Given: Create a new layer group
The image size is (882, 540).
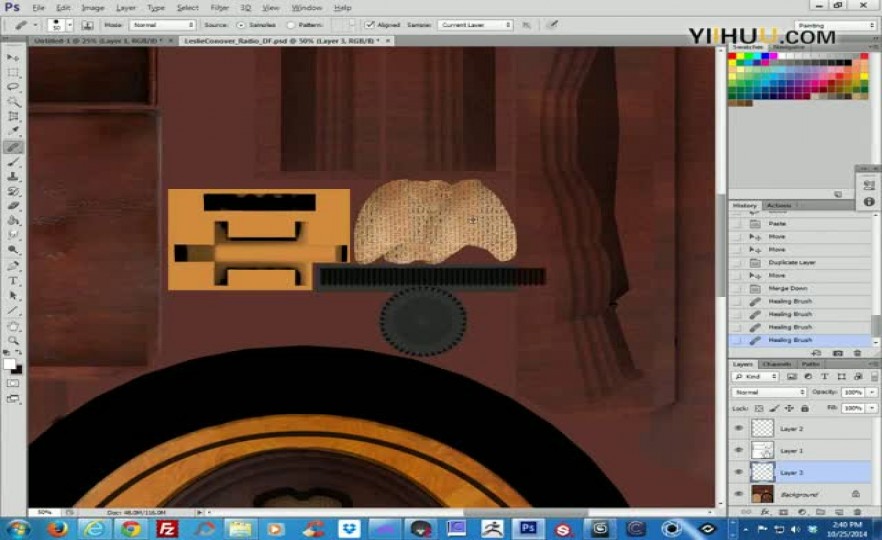Looking at the screenshot, I should tap(820, 512).
